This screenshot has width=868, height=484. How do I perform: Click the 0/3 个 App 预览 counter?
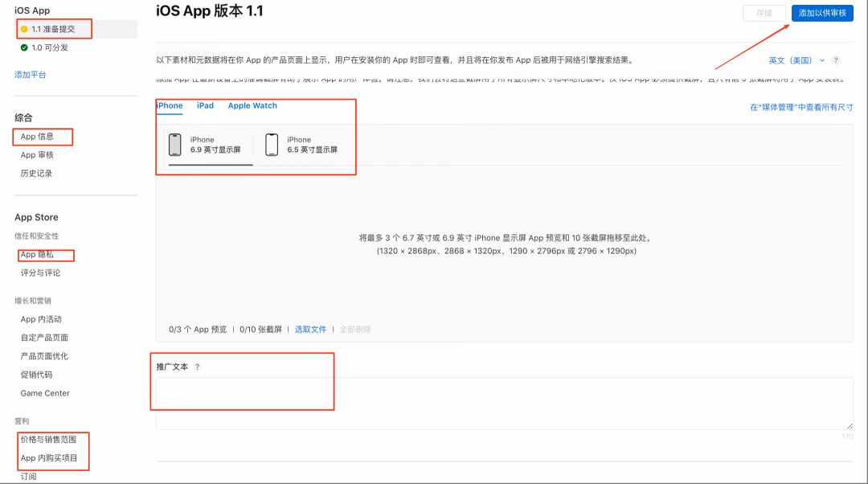point(198,330)
